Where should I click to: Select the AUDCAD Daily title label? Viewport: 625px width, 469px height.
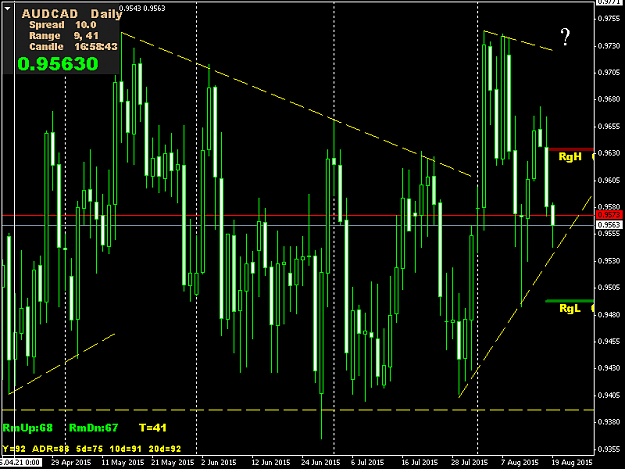[x=72, y=14]
